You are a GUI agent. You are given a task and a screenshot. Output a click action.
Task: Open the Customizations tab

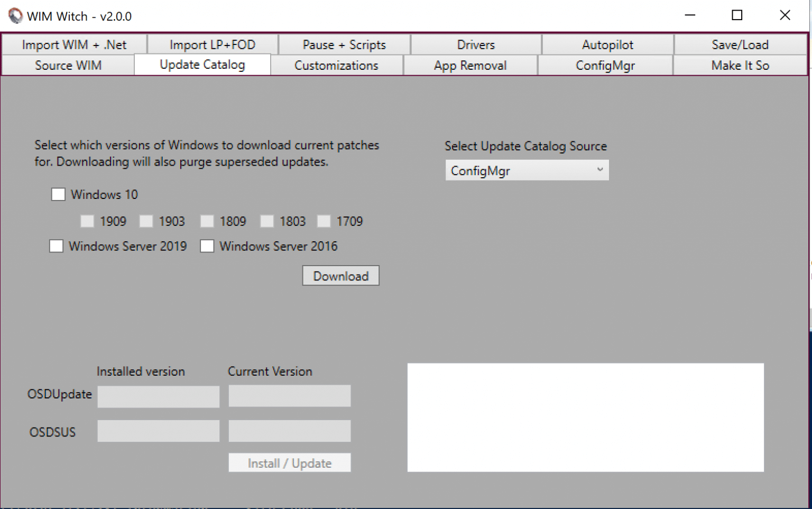(x=336, y=66)
